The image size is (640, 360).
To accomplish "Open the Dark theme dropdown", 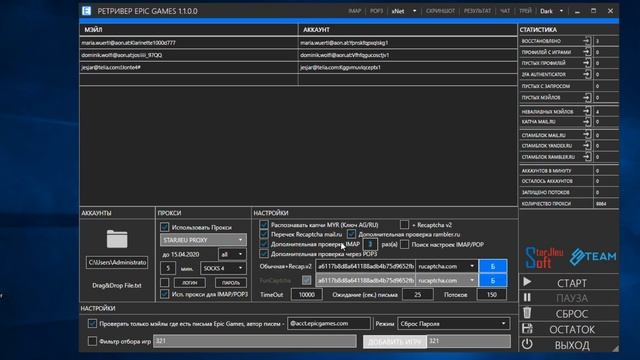I will point(551,11).
